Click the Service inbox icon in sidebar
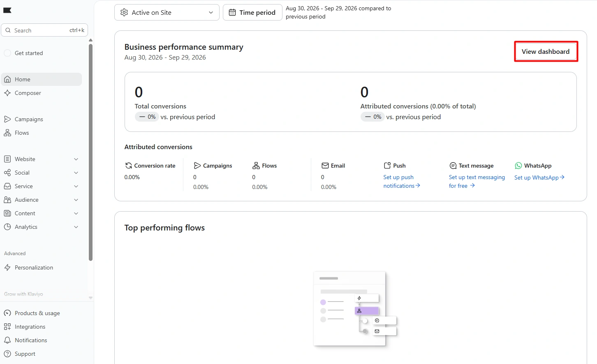Viewport: 597px width, 364px height. (x=7, y=186)
